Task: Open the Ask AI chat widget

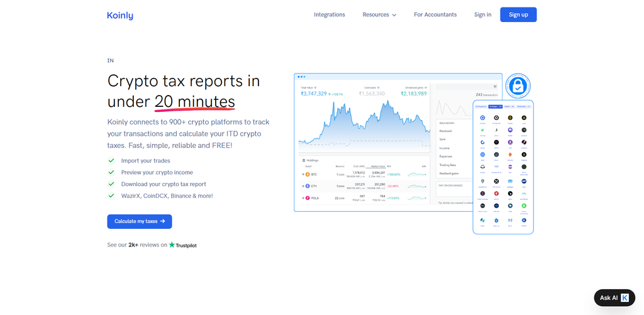Action: coord(614,298)
